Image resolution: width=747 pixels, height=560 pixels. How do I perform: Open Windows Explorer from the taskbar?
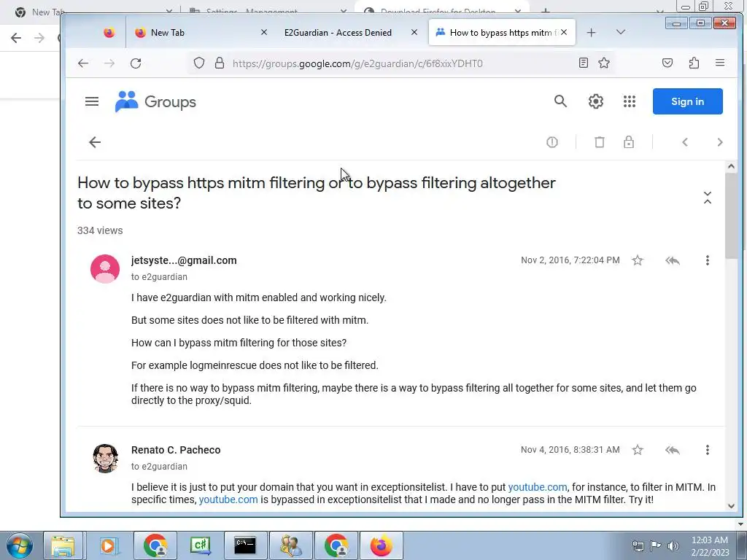pyautogui.click(x=63, y=545)
